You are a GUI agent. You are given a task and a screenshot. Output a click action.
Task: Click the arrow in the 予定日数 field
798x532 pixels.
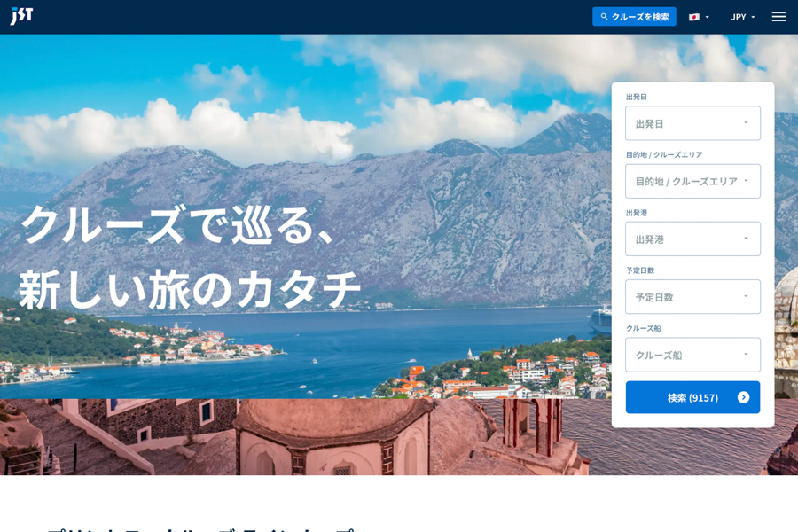tap(746, 296)
